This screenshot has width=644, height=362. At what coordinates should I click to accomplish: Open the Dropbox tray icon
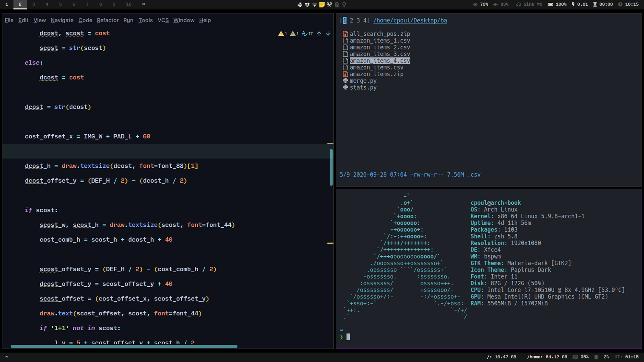[307, 4]
